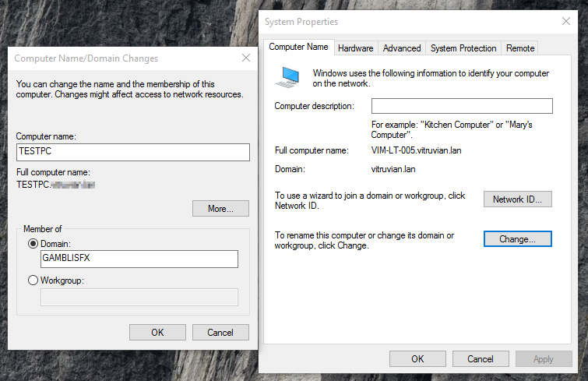Screen dimensions: 588x381
Task: Click the Apply button in System Properties
Action: click(x=544, y=358)
